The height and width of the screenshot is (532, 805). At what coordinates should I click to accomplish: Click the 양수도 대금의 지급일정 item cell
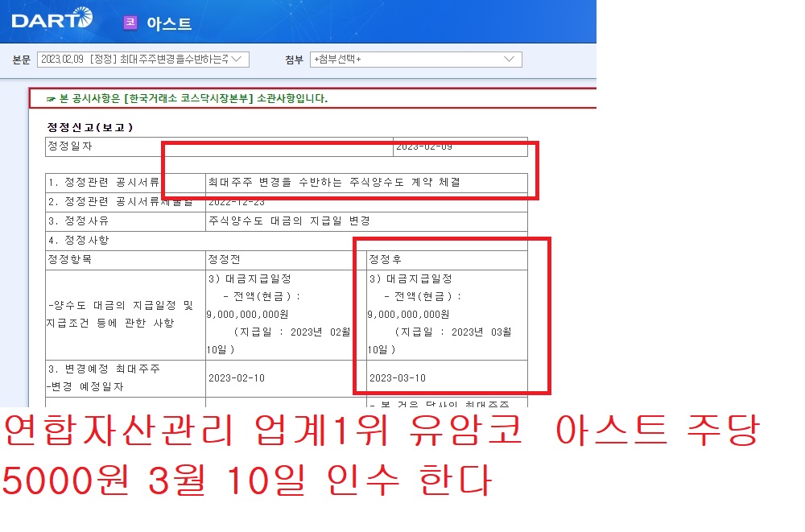pos(126,314)
